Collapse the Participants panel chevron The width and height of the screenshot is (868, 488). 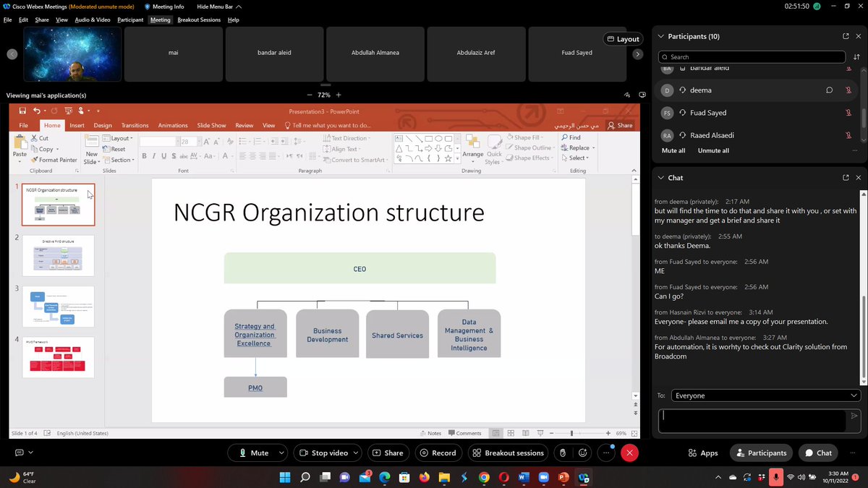coord(660,36)
